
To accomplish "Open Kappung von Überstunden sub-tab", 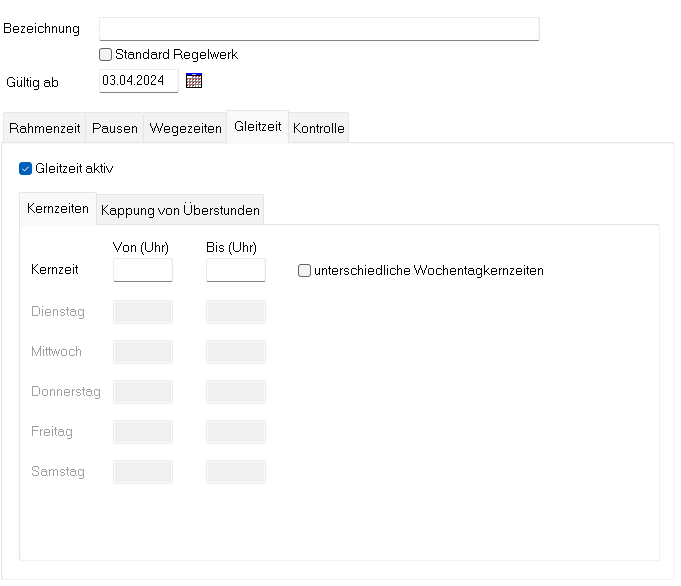I will coord(180,210).
